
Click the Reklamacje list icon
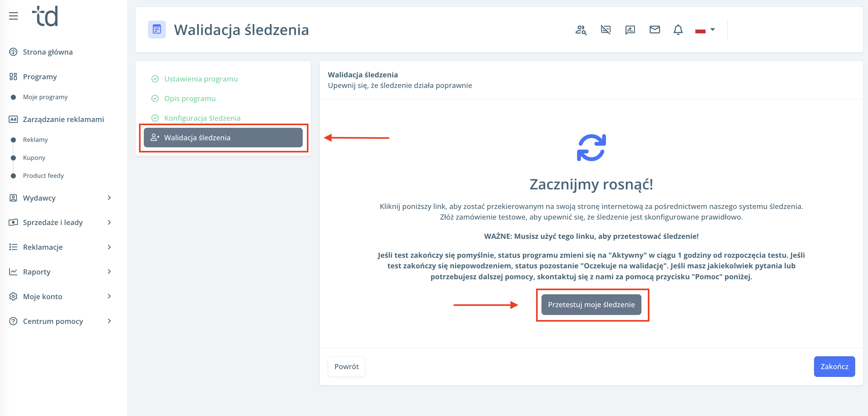(13, 247)
